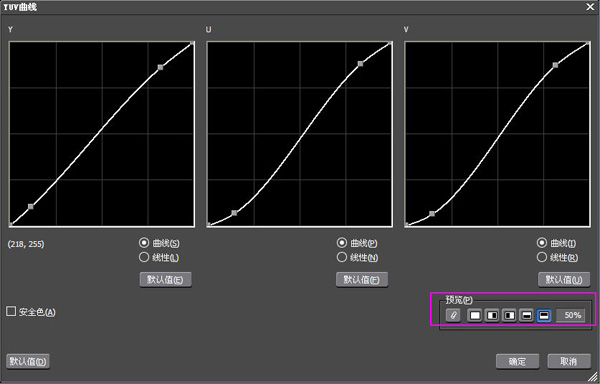Select upper control point on U curve
This screenshot has height=384, width=600.
pyautogui.click(x=360, y=64)
